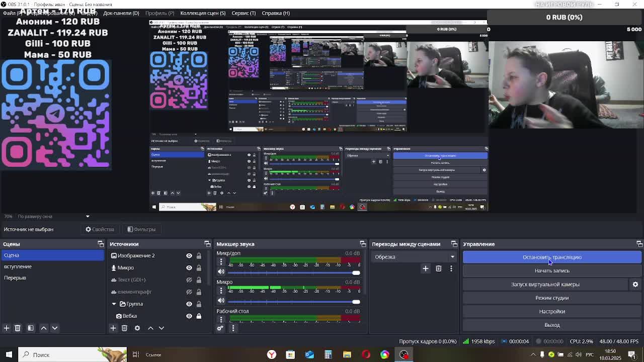Click Начать запись button
The height and width of the screenshot is (362, 644).
coord(552,270)
